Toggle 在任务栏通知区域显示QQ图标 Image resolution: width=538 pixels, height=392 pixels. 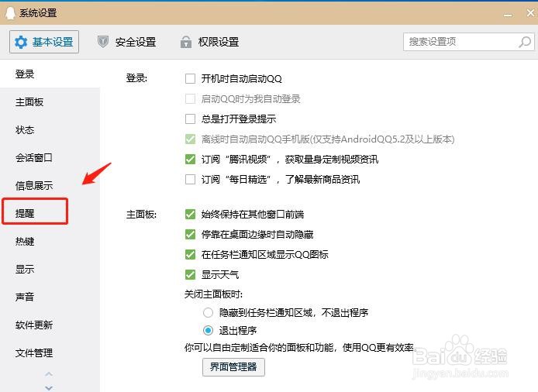[190, 254]
